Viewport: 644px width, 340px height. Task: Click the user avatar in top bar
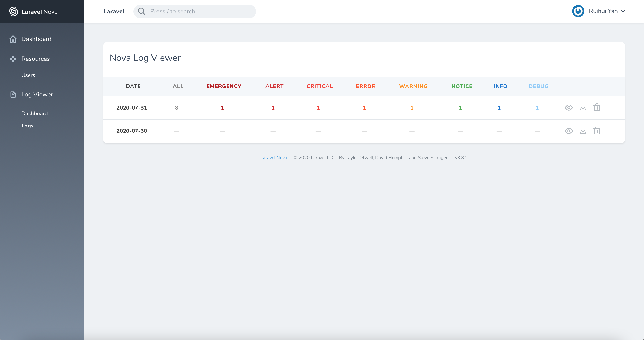point(578,11)
